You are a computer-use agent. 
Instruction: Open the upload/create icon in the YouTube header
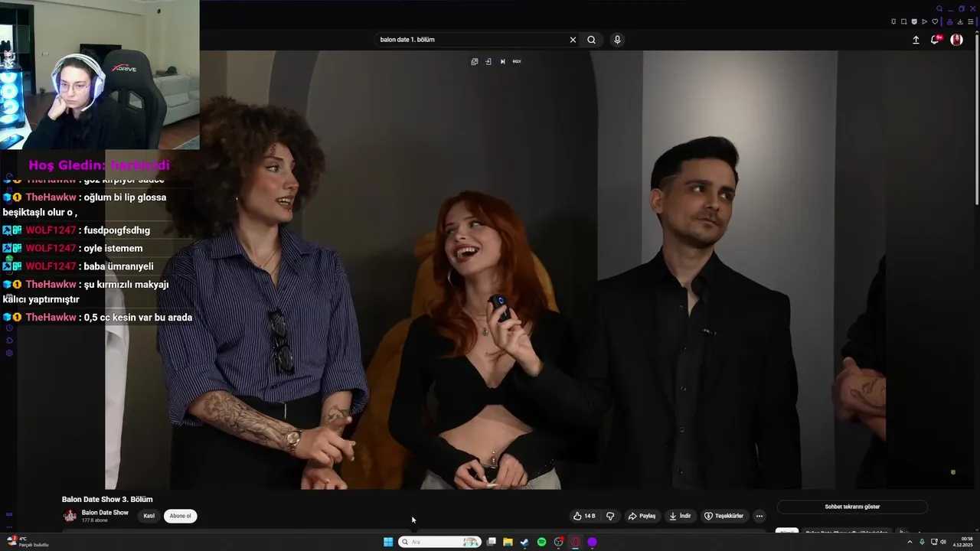(916, 40)
